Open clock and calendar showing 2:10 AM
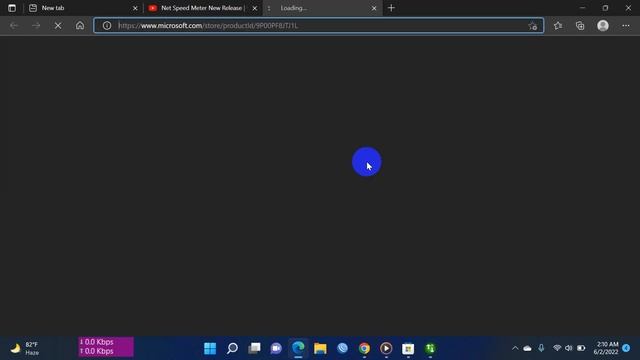 (x=606, y=348)
